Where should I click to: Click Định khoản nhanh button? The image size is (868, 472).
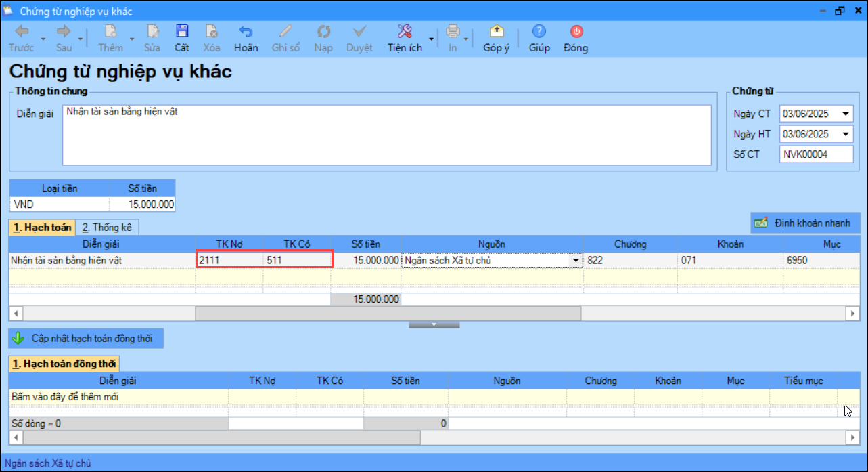(805, 222)
